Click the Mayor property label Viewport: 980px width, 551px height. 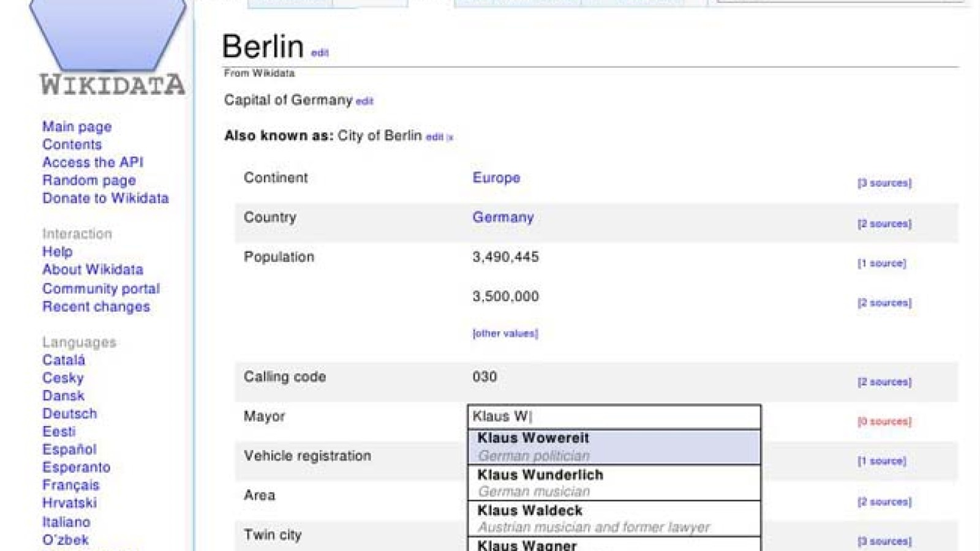click(x=265, y=416)
